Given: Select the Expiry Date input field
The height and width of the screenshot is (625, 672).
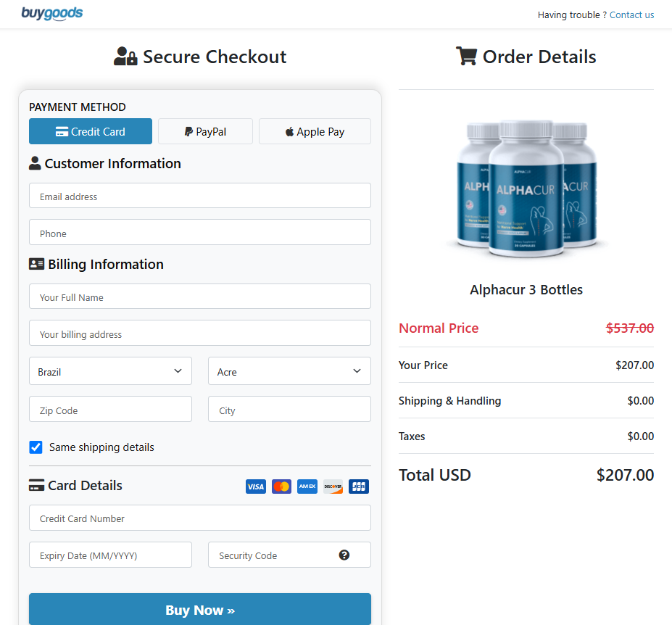Looking at the screenshot, I should (x=111, y=555).
